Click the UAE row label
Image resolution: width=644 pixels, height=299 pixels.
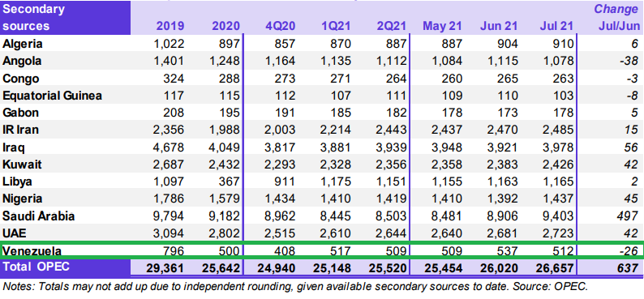[15, 233]
